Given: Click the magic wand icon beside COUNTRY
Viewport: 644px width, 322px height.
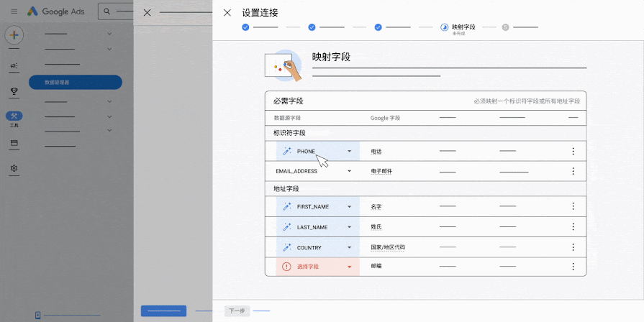Looking at the screenshot, I should (286, 247).
